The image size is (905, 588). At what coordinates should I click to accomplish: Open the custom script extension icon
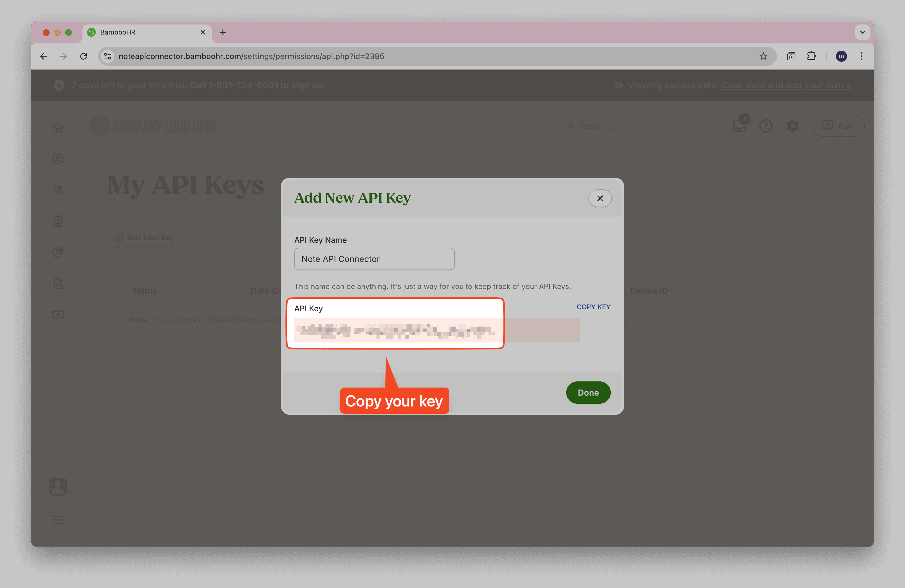pyautogui.click(x=791, y=56)
